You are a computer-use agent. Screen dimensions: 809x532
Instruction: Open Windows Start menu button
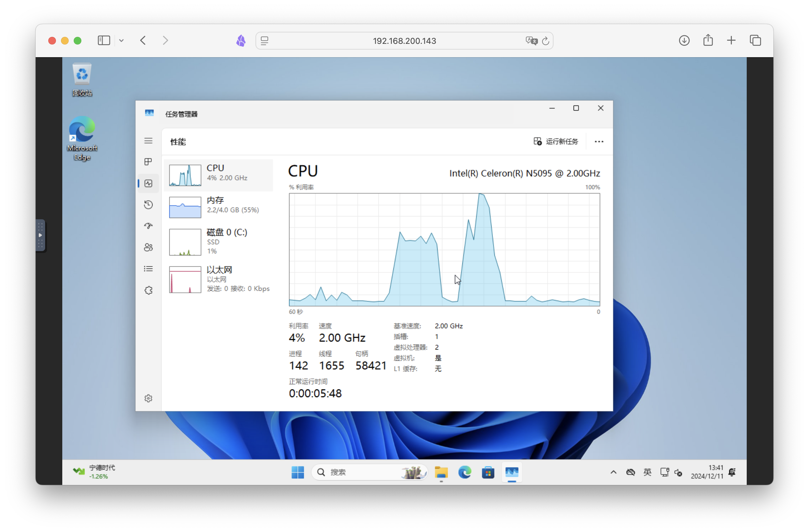[298, 472]
